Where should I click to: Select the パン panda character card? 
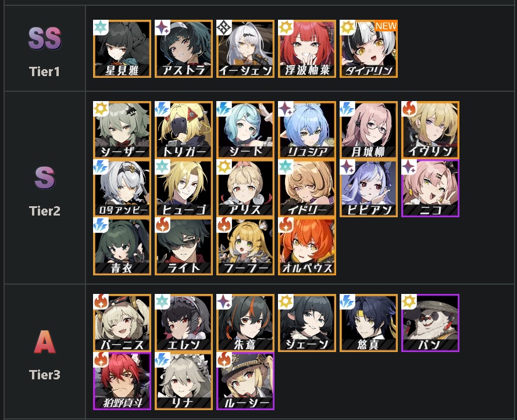point(430,323)
